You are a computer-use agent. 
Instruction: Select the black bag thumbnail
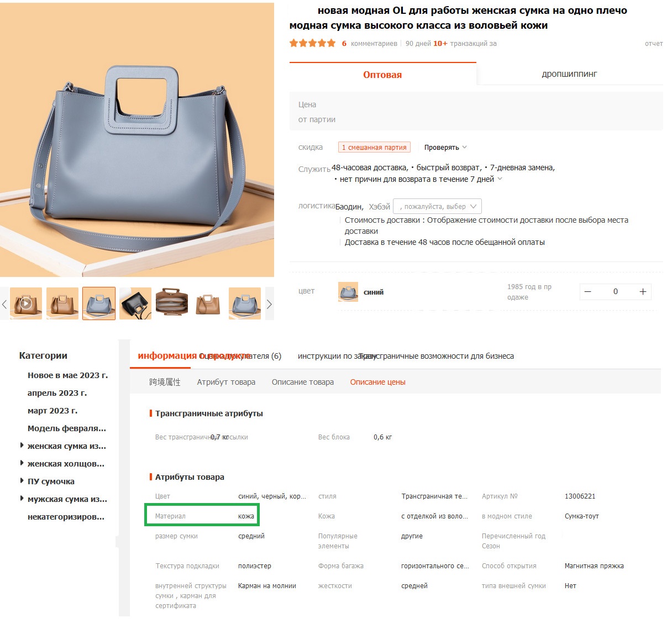point(135,303)
